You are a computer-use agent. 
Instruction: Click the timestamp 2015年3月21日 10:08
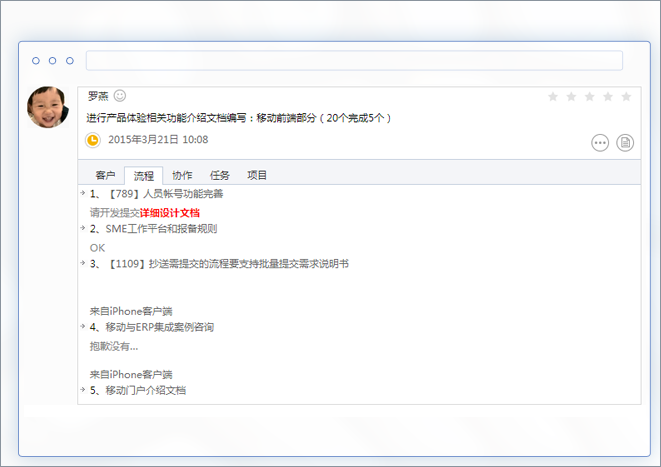click(158, 140)
